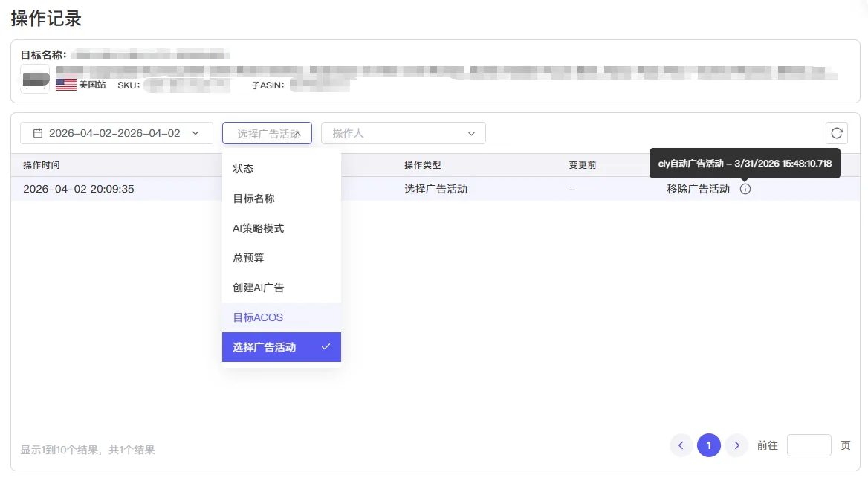Click info icon beside 移除广告活动
The width and height of the screenshot is (868, 478).
click(x=745, y=189)
